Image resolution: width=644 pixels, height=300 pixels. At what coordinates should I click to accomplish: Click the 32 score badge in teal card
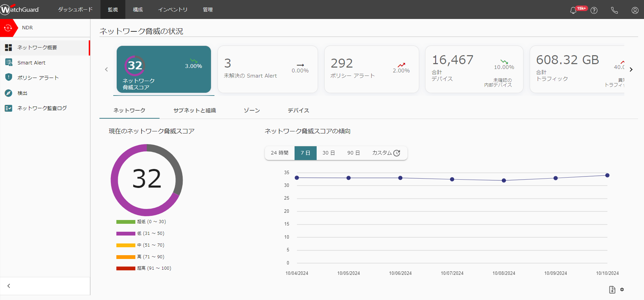(135, 66)
